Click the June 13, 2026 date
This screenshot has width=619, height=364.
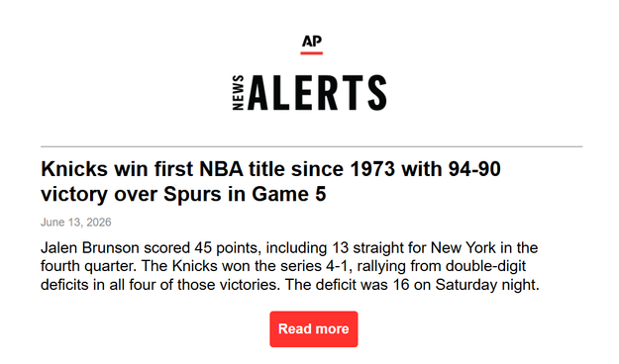(76, 222)
